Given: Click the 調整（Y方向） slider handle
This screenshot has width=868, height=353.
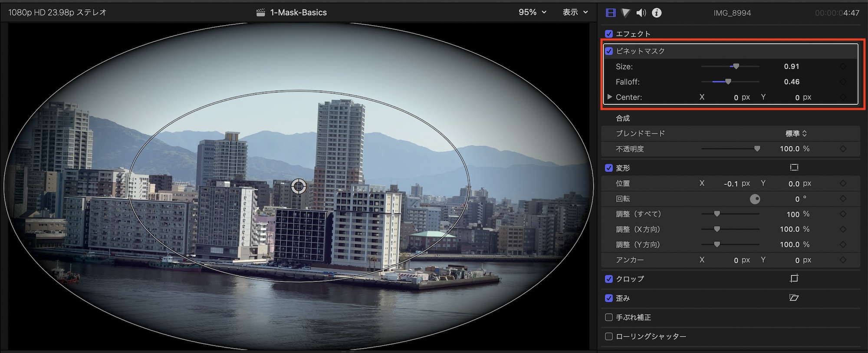Looking at the screenshot, I should coord(717,244).
